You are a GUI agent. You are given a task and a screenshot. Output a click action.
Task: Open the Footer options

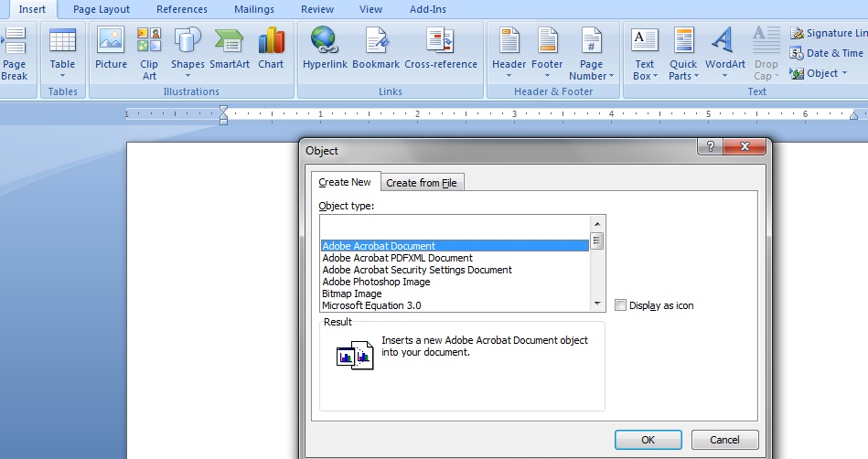[547, 54]
